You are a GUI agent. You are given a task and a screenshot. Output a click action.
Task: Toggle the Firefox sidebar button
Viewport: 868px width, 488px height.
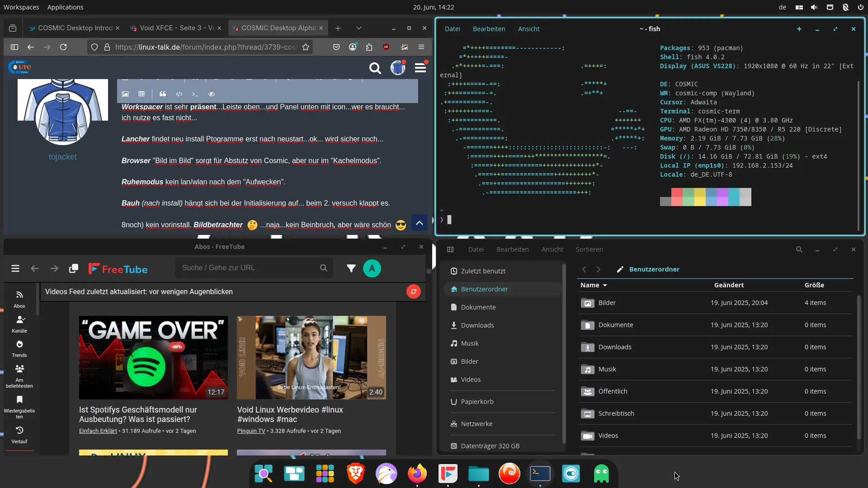14,47
